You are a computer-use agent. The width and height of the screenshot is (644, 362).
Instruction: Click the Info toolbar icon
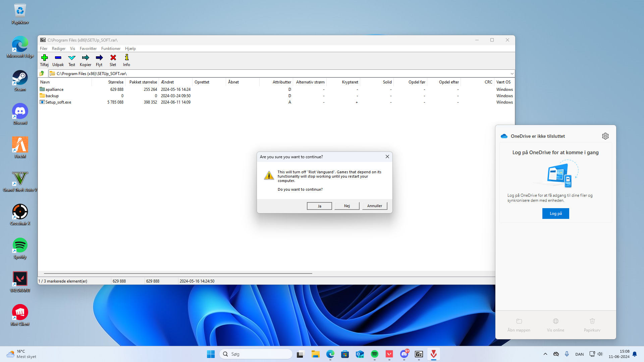tap(126, 58)
